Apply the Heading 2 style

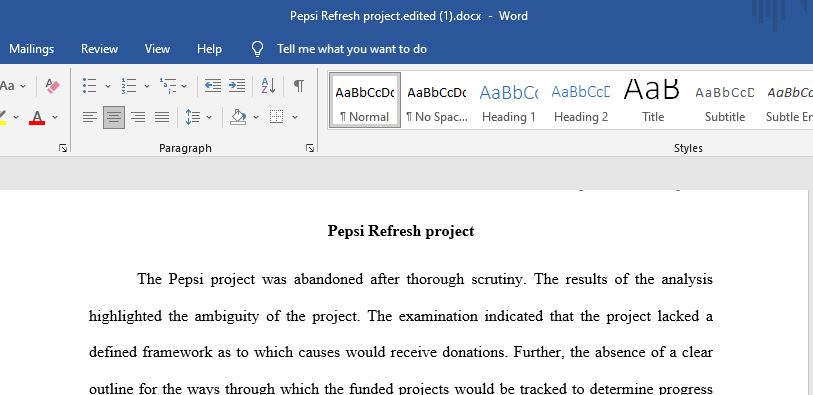[581, 100]
